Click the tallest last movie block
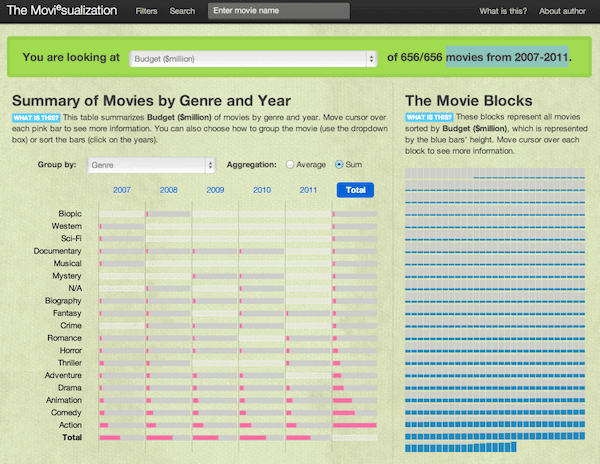The image size is (600, 464). click(514, 446)
